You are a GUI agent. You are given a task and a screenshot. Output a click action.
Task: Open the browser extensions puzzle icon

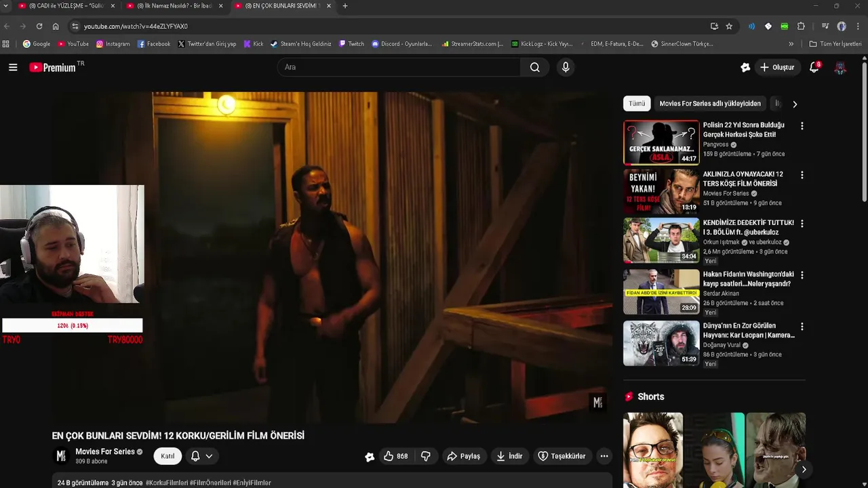tap(801, 26)
